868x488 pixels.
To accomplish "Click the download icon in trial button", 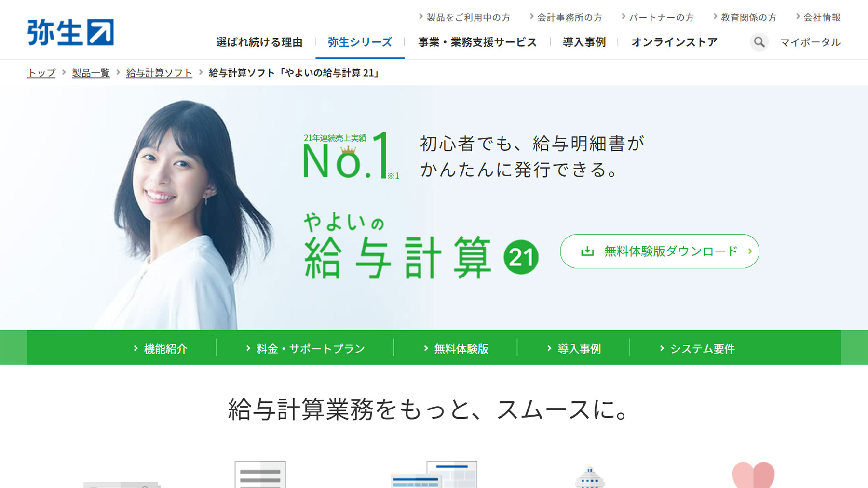I will [587, 251].
